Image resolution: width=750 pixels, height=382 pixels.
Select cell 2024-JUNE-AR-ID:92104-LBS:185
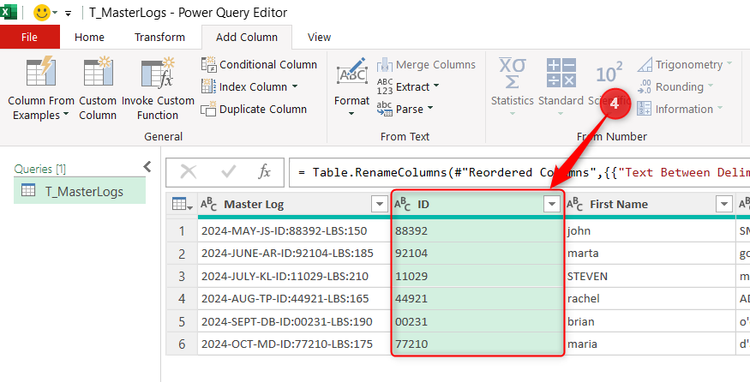coord(294,253)
